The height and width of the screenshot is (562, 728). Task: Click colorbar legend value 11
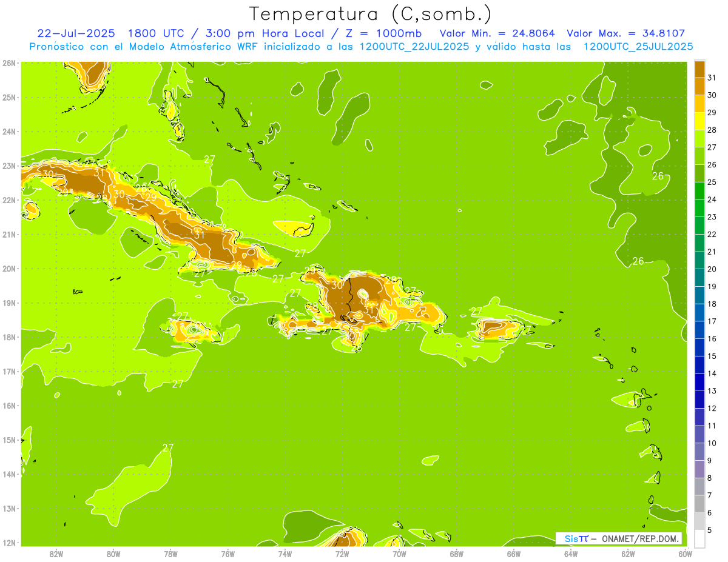coord(712,426)
